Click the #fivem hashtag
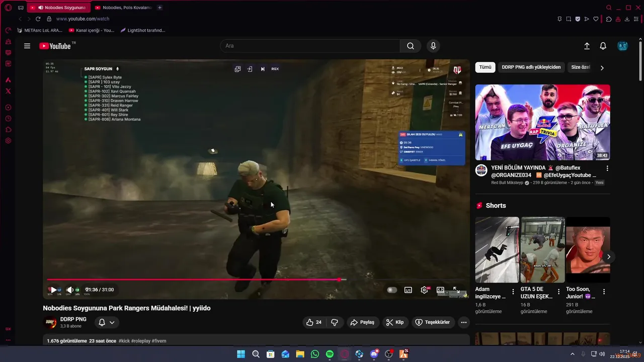This screenshot has width=644, height=362. click(x=159, y=341)
